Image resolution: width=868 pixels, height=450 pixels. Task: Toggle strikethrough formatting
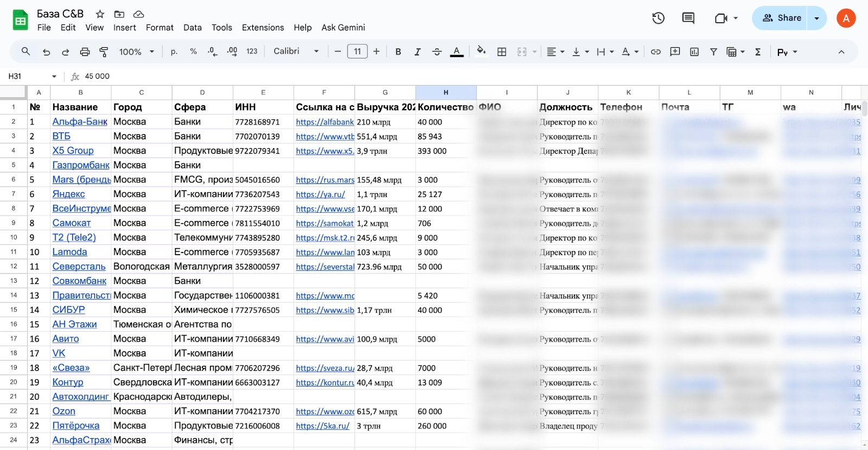(x=437, y=52)
